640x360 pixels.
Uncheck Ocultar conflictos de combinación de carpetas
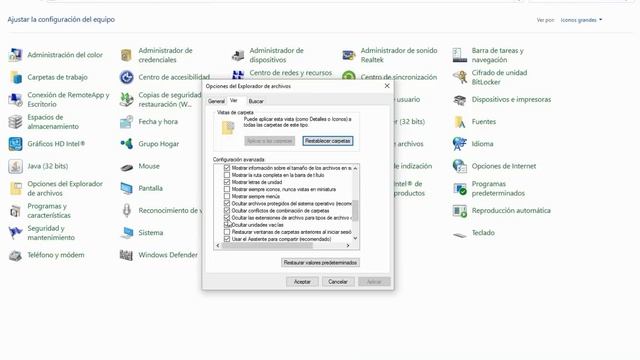227,211
